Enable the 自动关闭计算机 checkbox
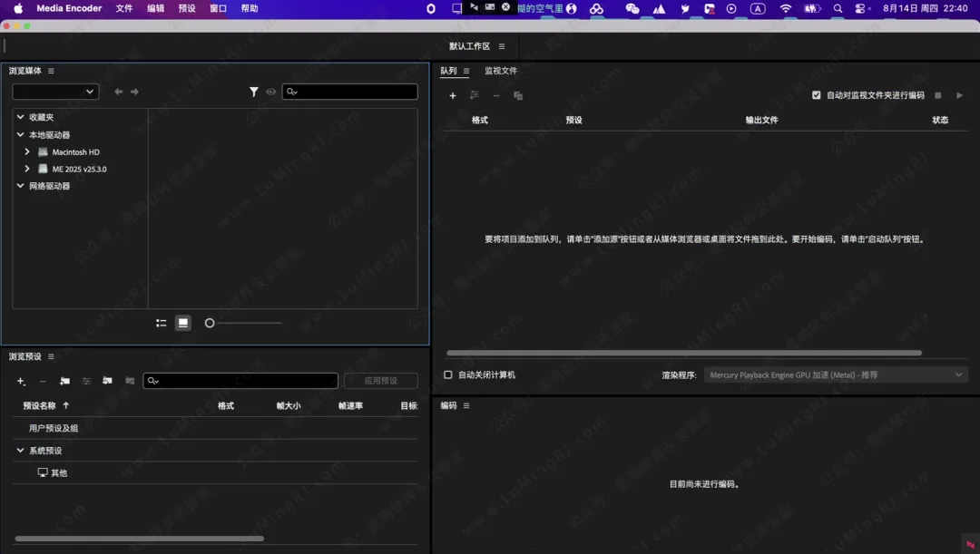 [x=448, y=374]
